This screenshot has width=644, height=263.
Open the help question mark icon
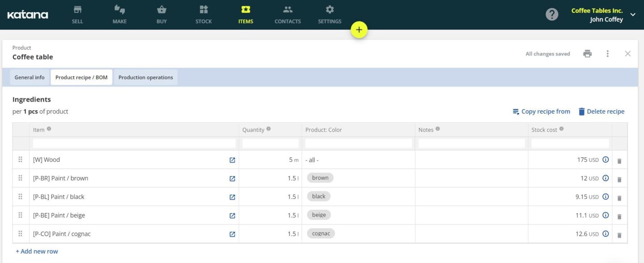pos(552,14)
